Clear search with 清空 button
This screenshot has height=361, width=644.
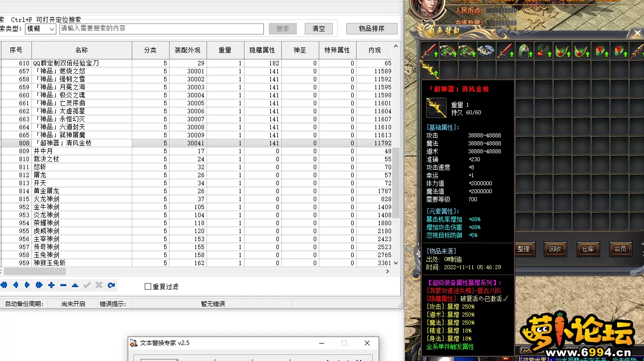[319, 29]
